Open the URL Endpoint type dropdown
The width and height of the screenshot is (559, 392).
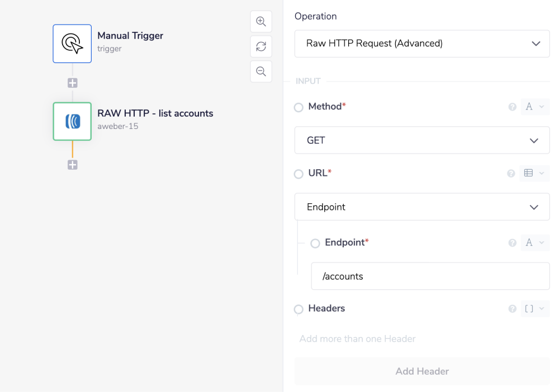click(422, 207)
